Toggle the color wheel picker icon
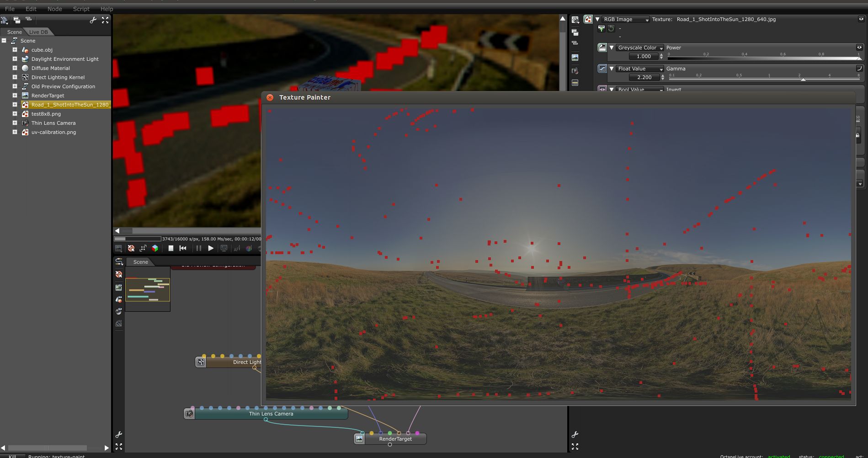The image size is (868, 458). click(x=249, y=249)
